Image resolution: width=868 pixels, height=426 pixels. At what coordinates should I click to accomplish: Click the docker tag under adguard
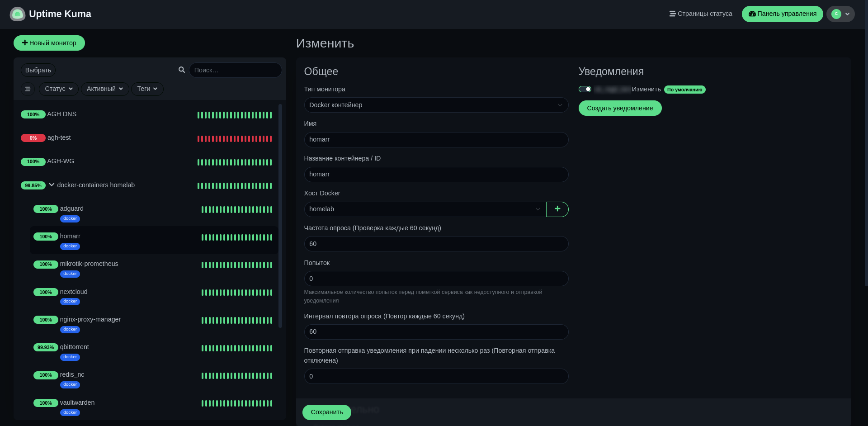pyautogui.click(x=70, y=219)
